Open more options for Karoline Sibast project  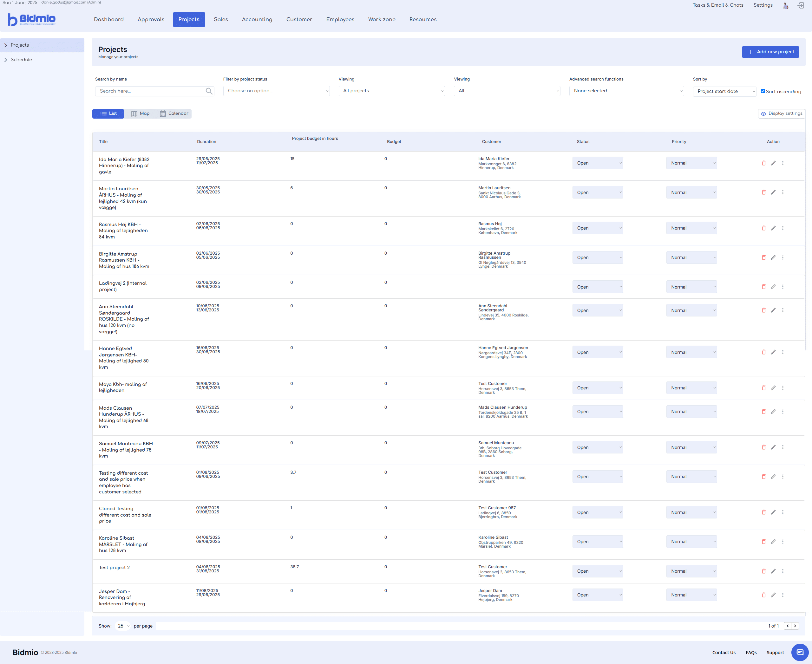[783, 542]
